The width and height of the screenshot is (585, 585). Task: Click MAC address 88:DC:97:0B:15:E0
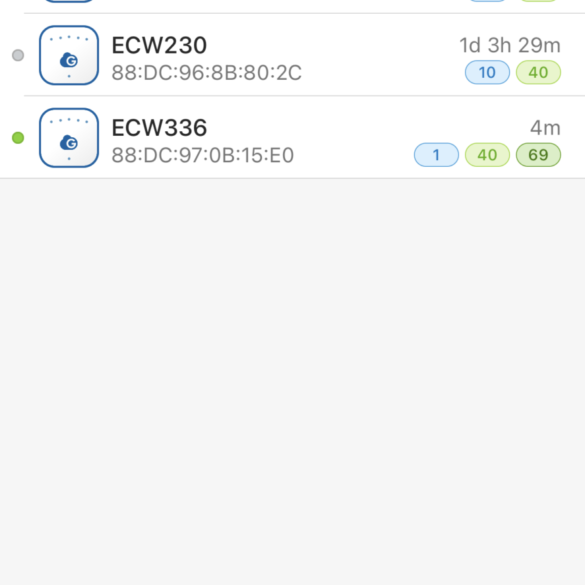pyautogui.click(x=203, y=155)
